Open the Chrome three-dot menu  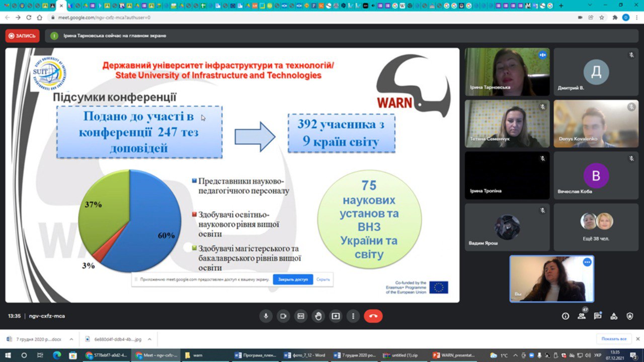637,17
